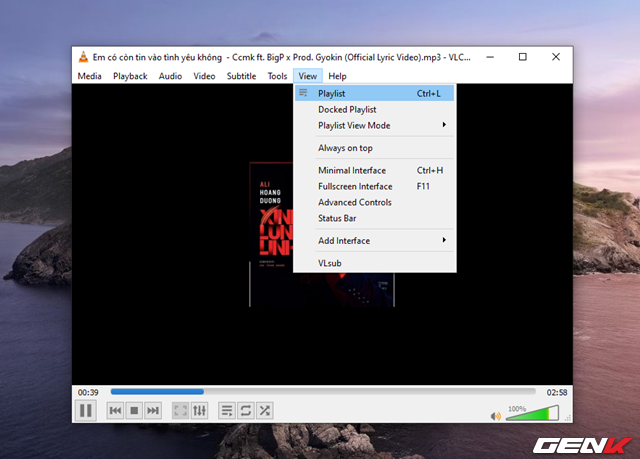Screen dimensions: 640x459
Task: Toggle playlist icon in control bar
Action: (x=227, y=410)
